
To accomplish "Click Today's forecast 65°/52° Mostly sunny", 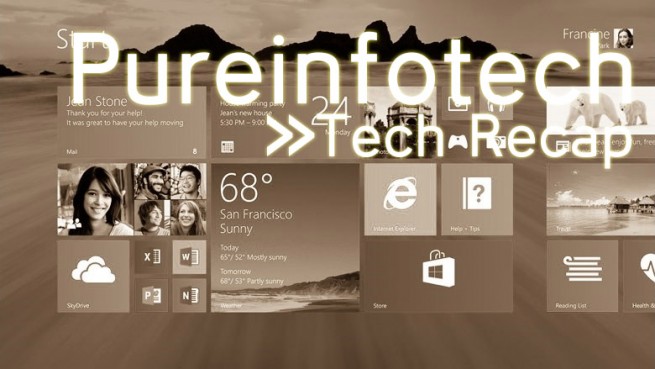I will 254,252.
